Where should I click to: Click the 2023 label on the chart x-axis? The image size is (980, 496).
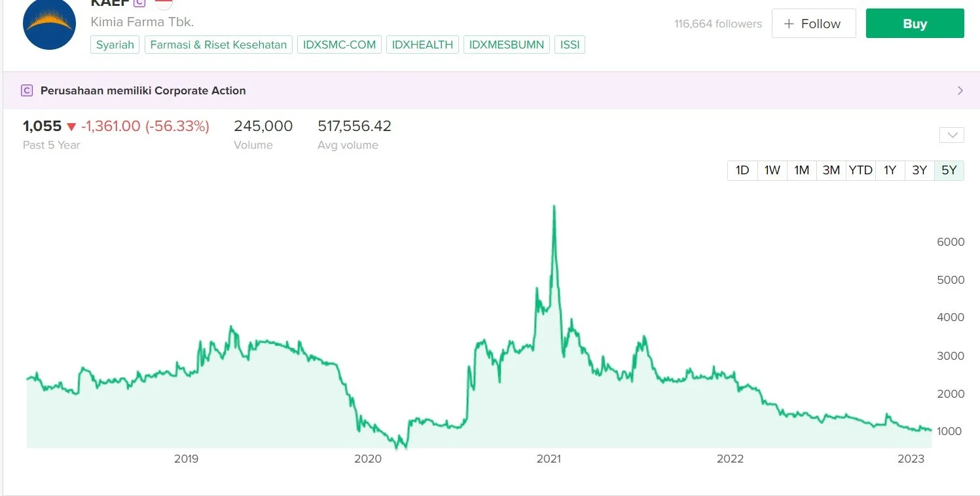coord(911,459)
